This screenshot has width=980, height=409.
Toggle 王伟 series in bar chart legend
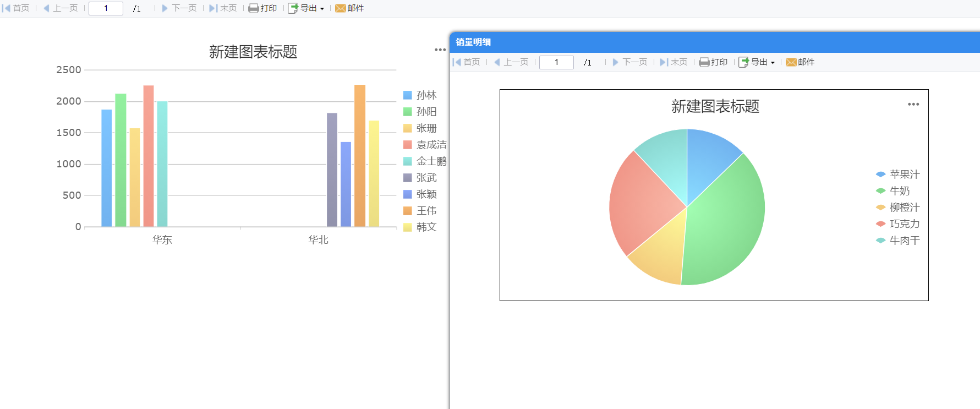click(x=420, y=211)
